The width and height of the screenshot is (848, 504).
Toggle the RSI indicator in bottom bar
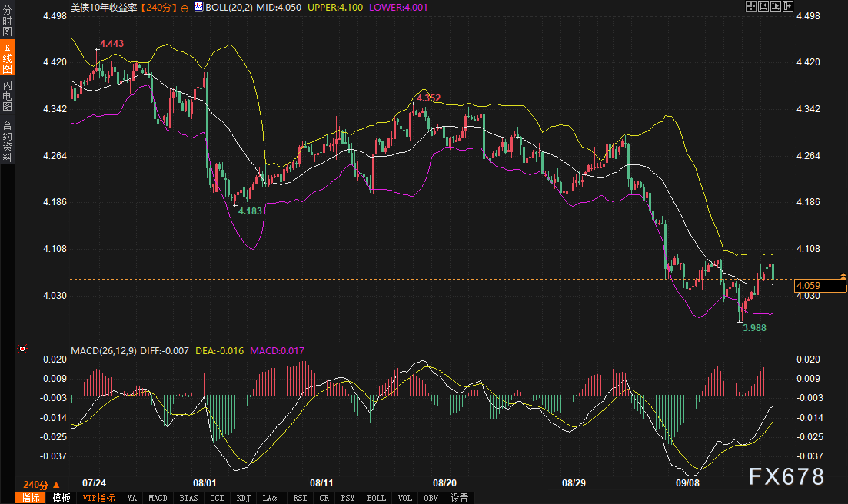pos(298,498)
